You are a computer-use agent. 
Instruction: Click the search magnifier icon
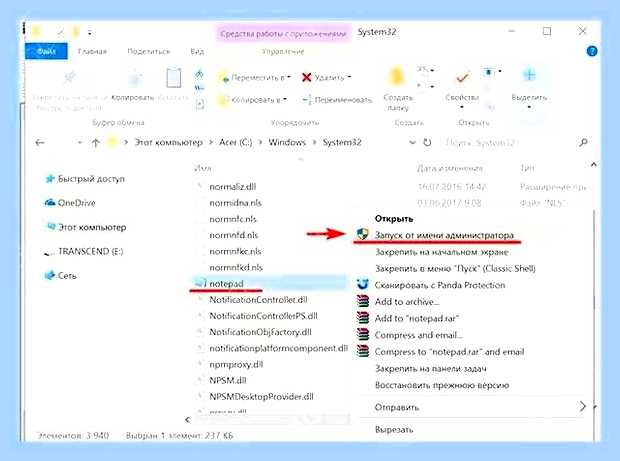[583, 142]
